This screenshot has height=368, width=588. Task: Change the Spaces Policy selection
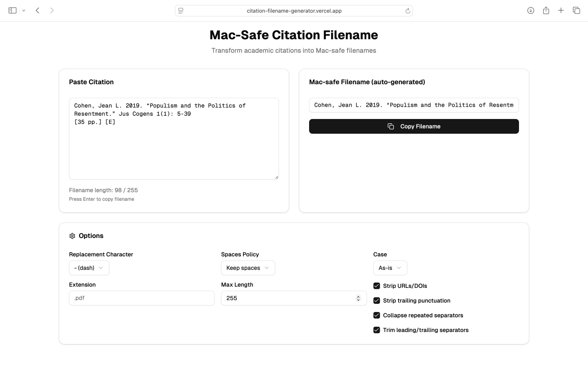click(248, 268)
